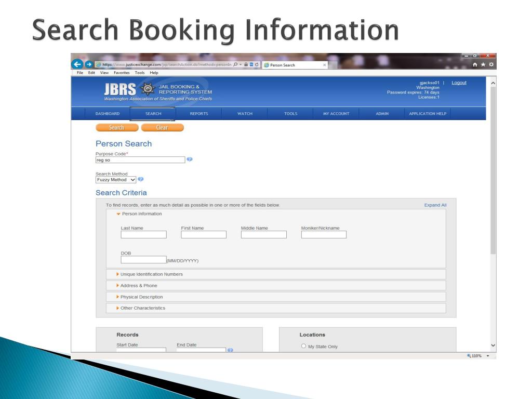This screenshot has width=532, height=399.
Task: Click the address bar padlock icon
Action: (x=246, y=64)
